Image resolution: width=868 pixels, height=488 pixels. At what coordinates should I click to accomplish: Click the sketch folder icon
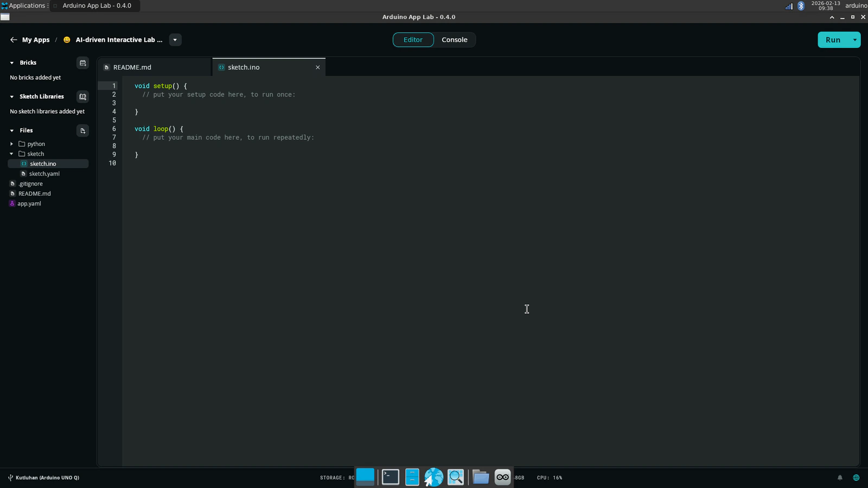click(x=22, y=154)
